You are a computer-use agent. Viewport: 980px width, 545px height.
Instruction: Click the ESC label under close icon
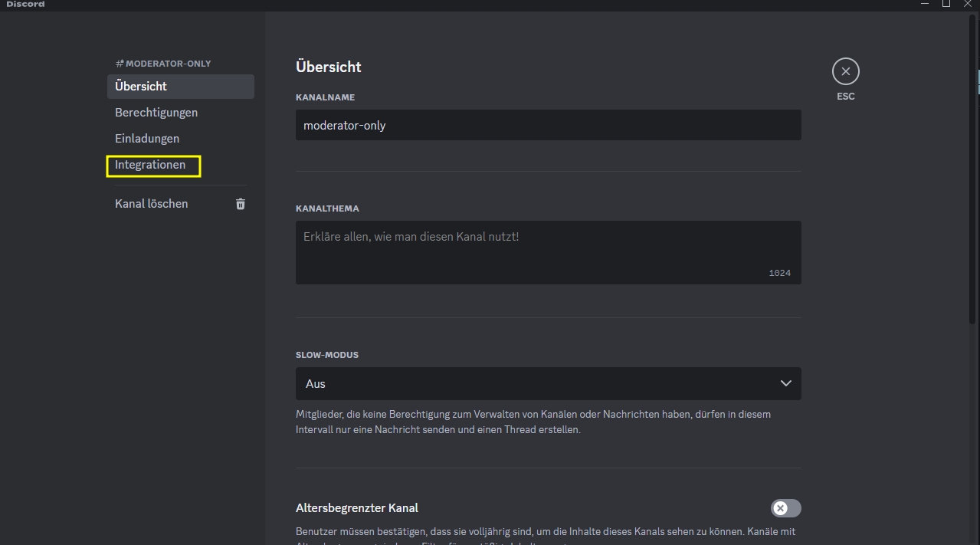(845, 97)
